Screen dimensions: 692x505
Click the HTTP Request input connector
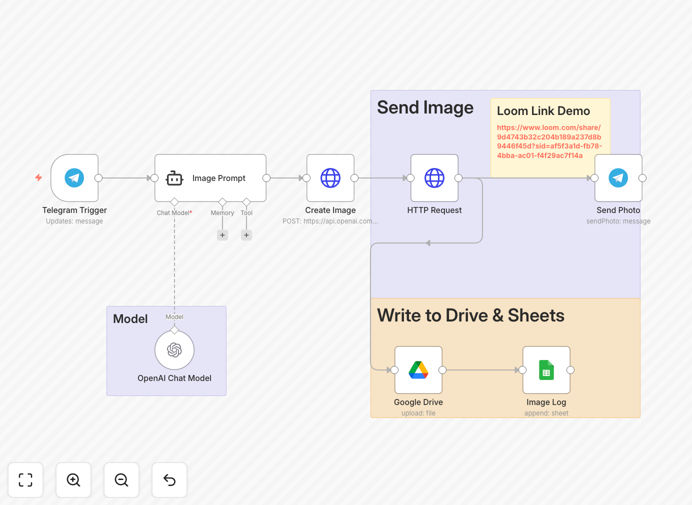[410, 178]
